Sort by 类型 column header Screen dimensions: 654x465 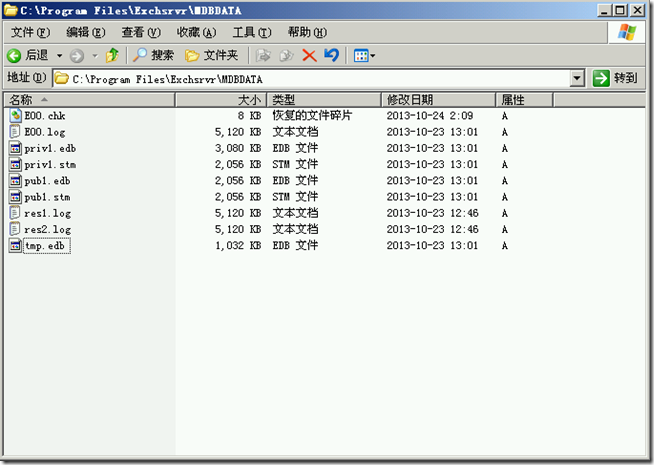[x=324, y=100]
